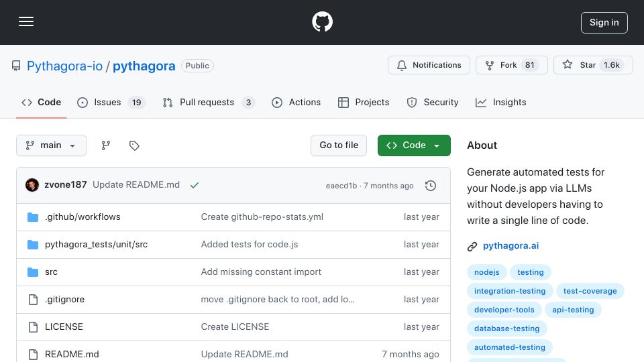Click the file icon beside LICENSE
Image resolution: width=644 pixels, height=362 pixels.
[x=33, y=327]
